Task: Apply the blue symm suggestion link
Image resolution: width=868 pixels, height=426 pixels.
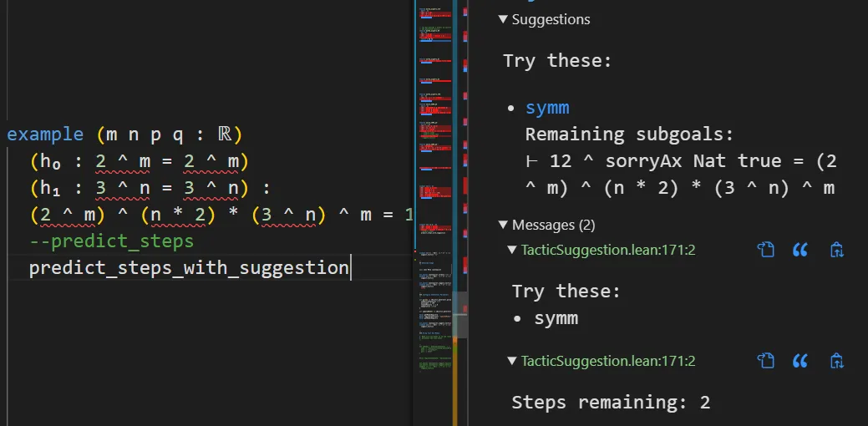Action: click(x=547, y=107)
